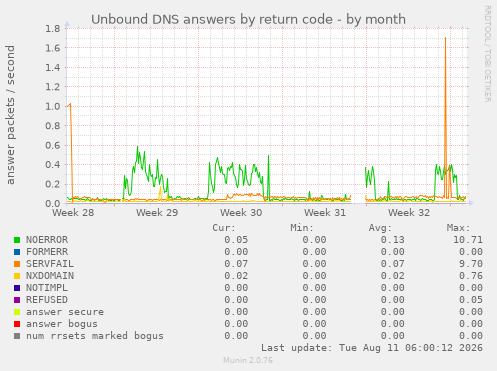Image resolution: width=497 pixels, height=371 pixels.
Task: Click the dark blue NOTIMPL legend swatch
Action: pyautogui.click(x=17, y=288)
